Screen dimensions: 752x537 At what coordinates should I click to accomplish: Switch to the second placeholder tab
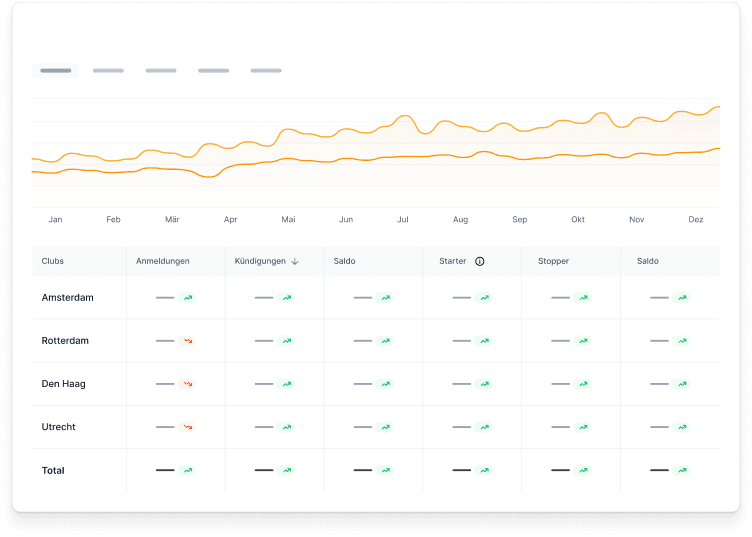[x=108, y=71]
